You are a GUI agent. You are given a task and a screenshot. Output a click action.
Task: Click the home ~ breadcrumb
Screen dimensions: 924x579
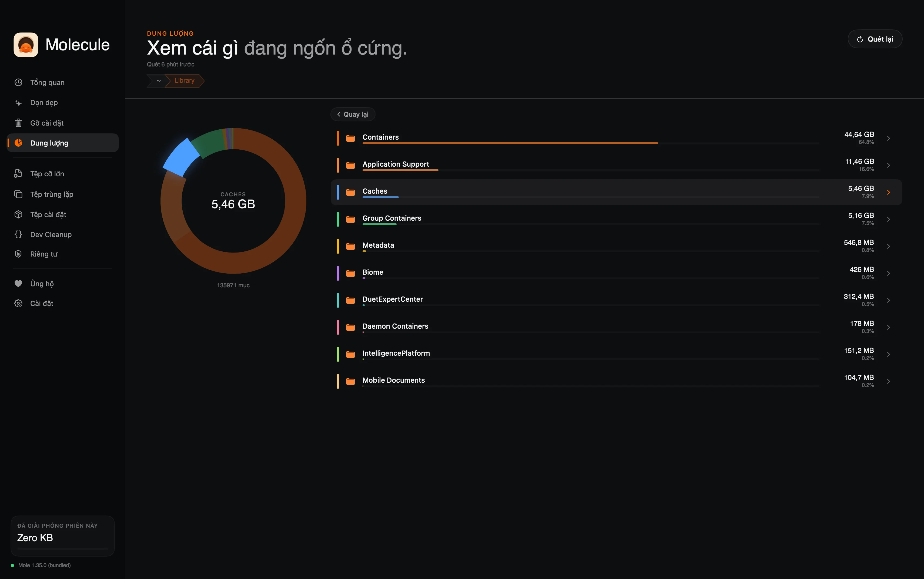click(x=158, y=81)
